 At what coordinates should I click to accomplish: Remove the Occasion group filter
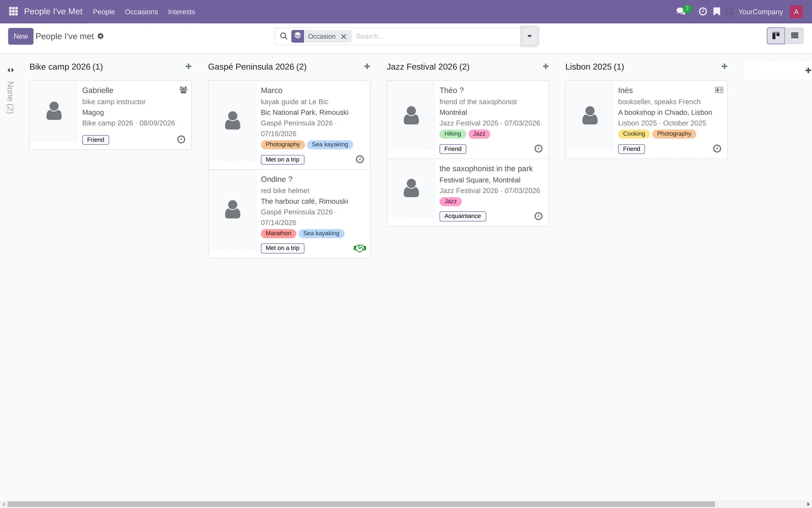pyautogui.click(x=344, y=37)
